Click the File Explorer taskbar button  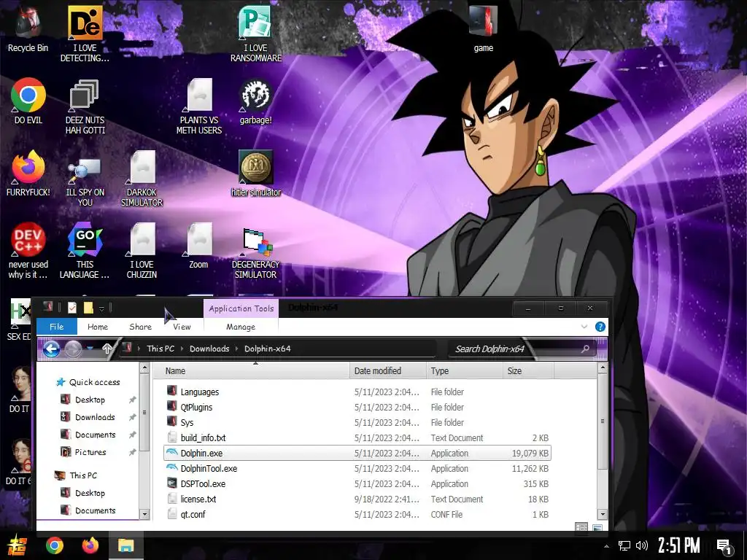(125, 545)
